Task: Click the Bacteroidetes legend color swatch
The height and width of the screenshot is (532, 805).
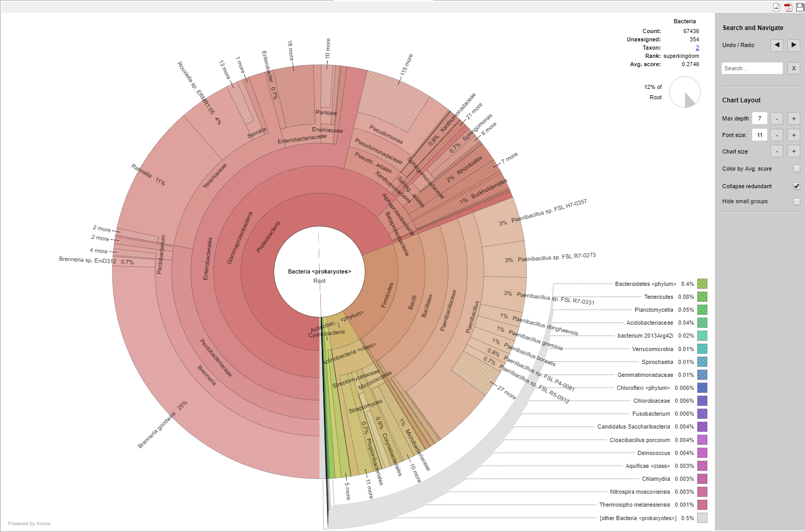Action: tap(702, 284)
